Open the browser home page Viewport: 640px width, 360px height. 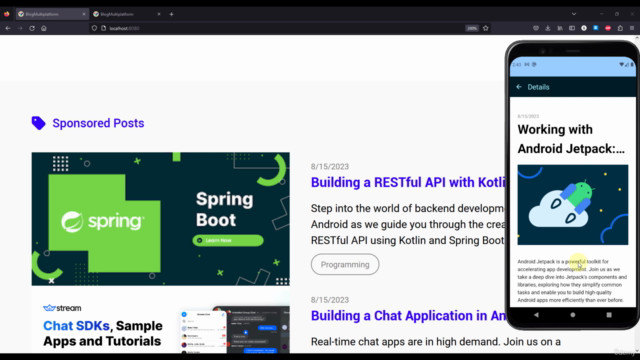44,28
